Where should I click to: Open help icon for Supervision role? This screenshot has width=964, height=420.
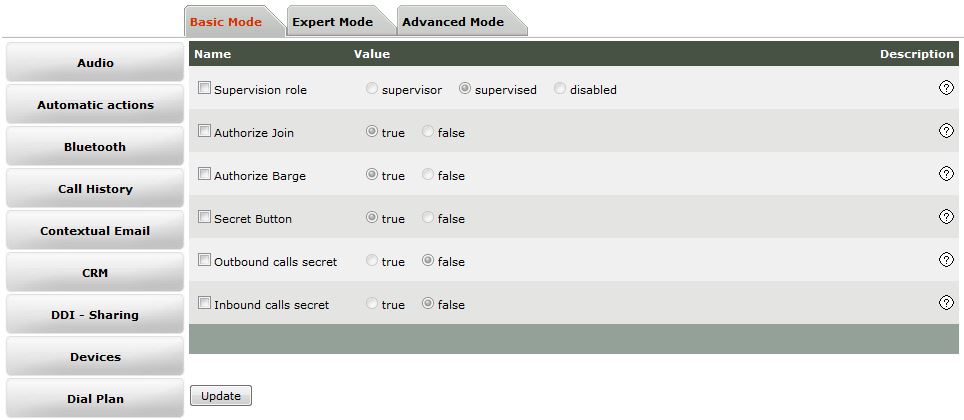(946, 88)
